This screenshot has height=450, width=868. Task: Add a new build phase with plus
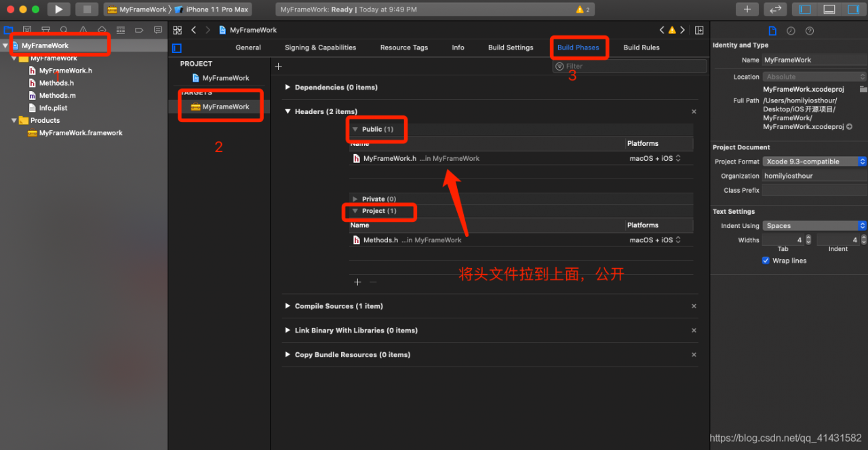click(x=278, y=66)
